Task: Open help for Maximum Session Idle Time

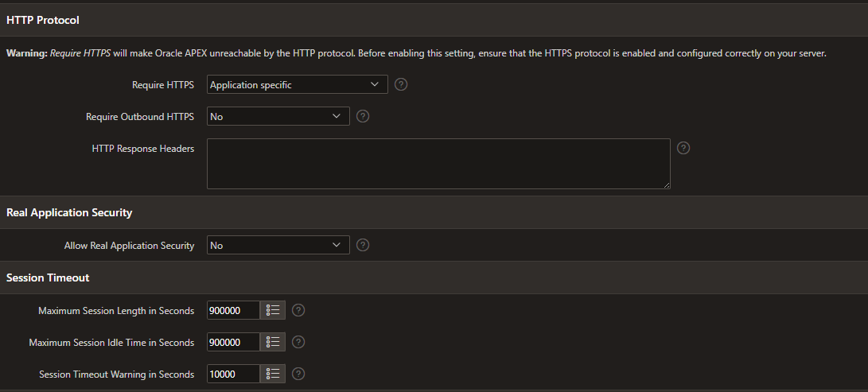Action: click(x=298, y=342)
